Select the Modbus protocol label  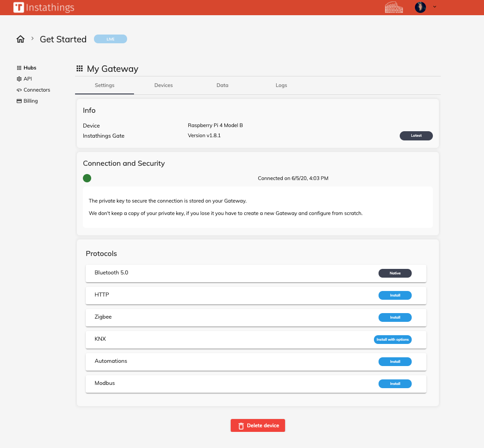pyautogui.click(x=105, y=383)
